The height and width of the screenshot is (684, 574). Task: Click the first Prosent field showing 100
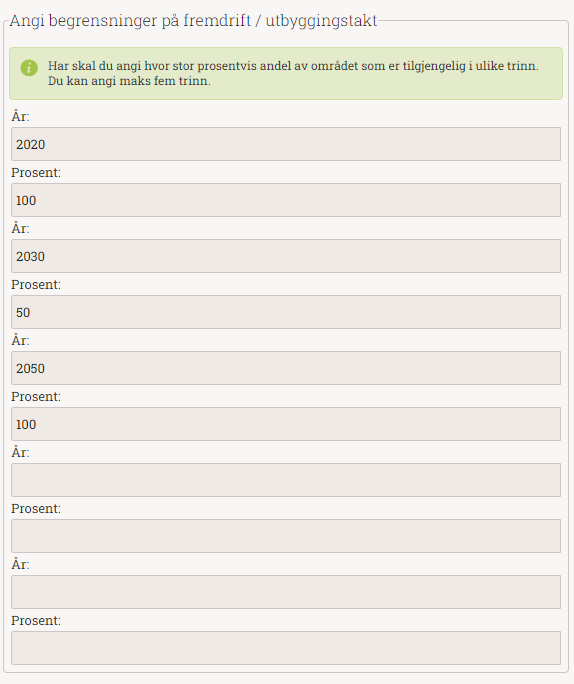click(286, 200)
